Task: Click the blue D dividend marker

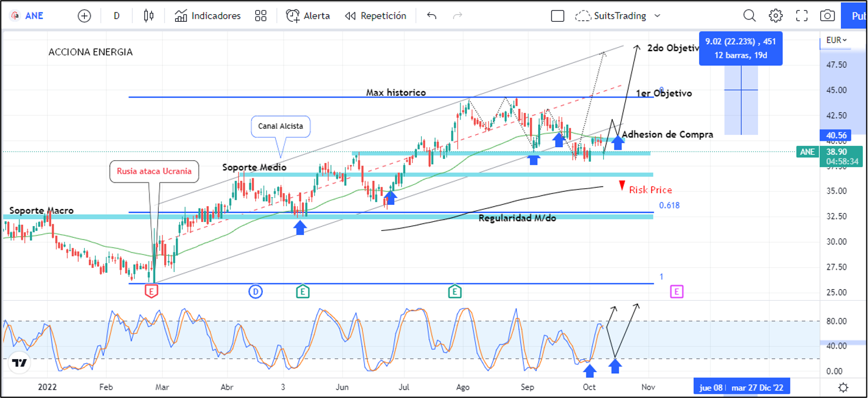Action: tap(255, 291)
